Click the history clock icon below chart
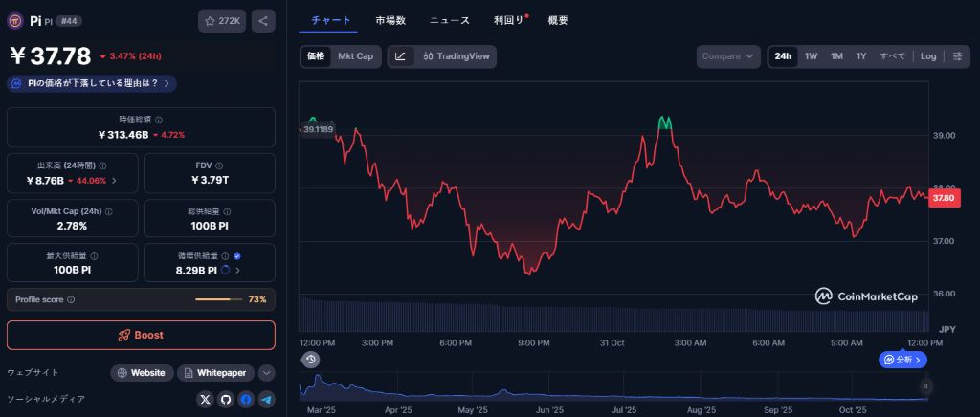Image resolution: width=980 pixels, height=417 pixels. 311,360
